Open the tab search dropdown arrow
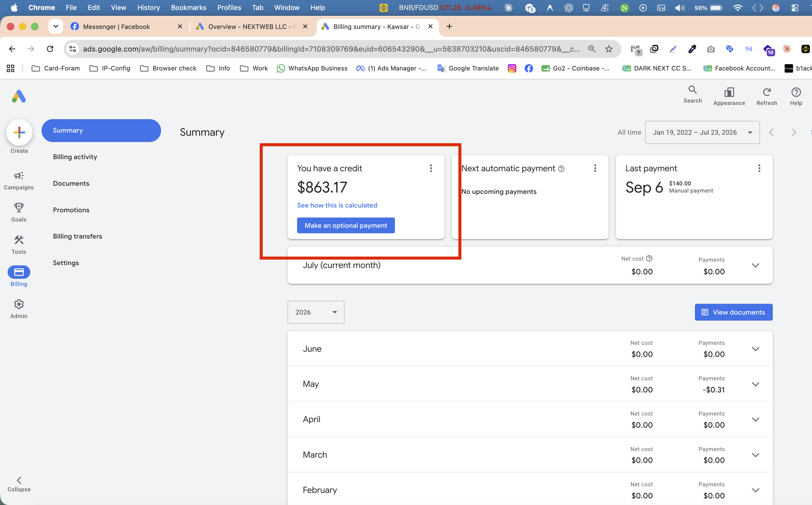The image size is (812, 505). 56,26
